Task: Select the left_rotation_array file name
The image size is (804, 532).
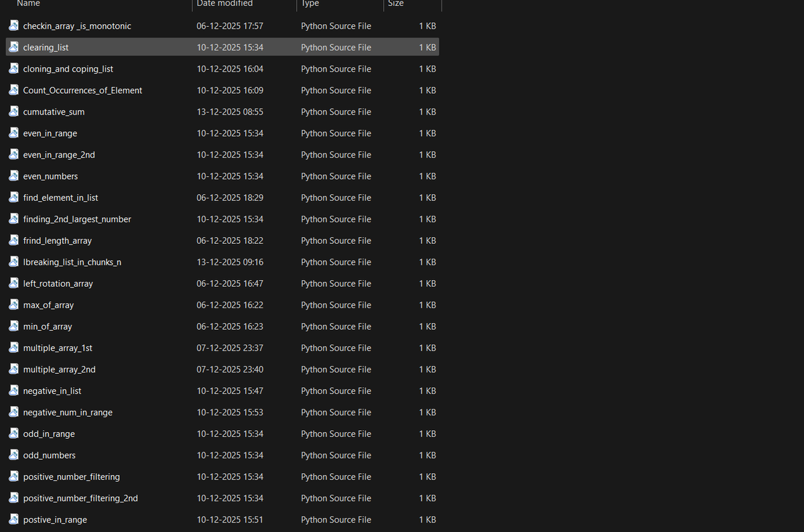Action: click(58, 283)
